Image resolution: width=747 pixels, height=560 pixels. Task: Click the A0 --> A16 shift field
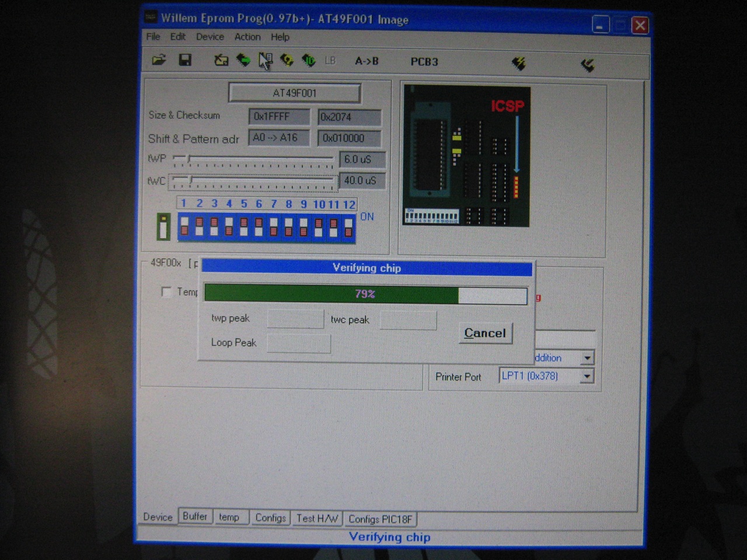click(x=279, y=138)
